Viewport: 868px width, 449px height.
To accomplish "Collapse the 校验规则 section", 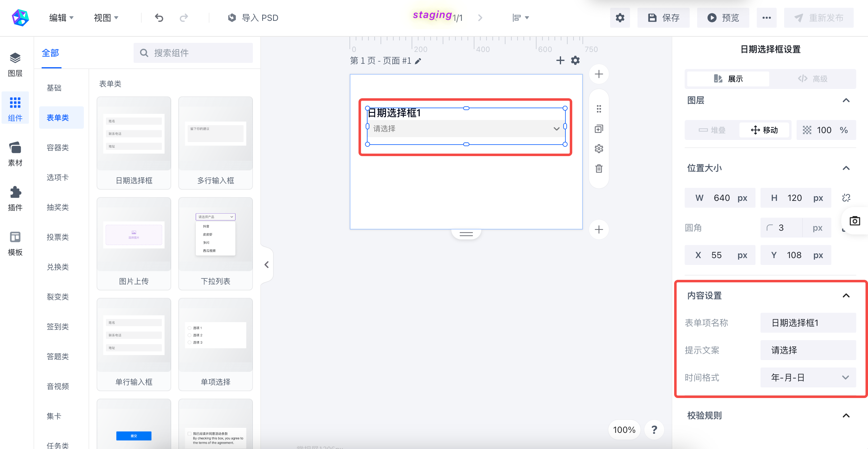I will pos(846,415).
